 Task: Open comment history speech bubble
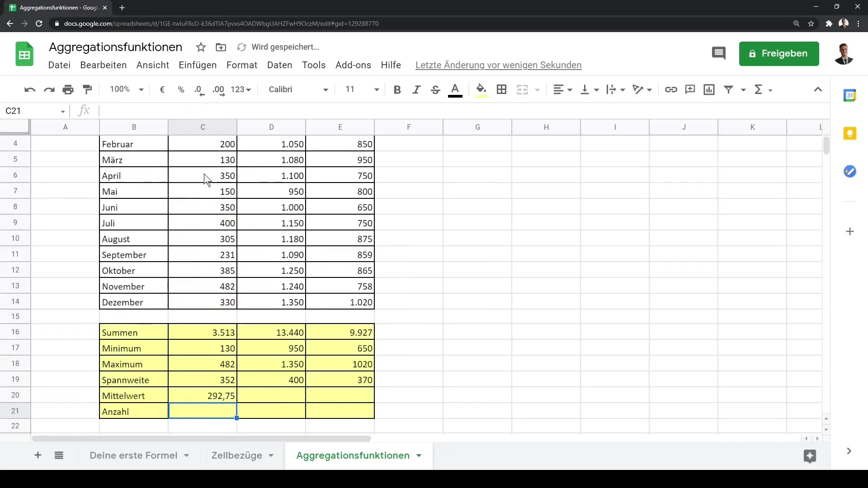pyautogui.click(x=718, y=53)
